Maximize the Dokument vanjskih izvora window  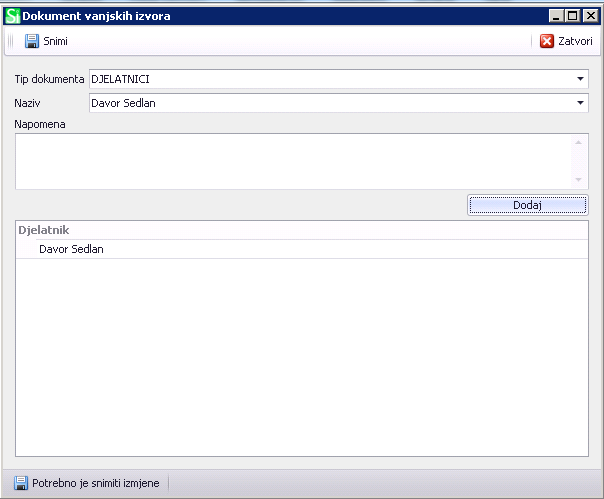573,16
